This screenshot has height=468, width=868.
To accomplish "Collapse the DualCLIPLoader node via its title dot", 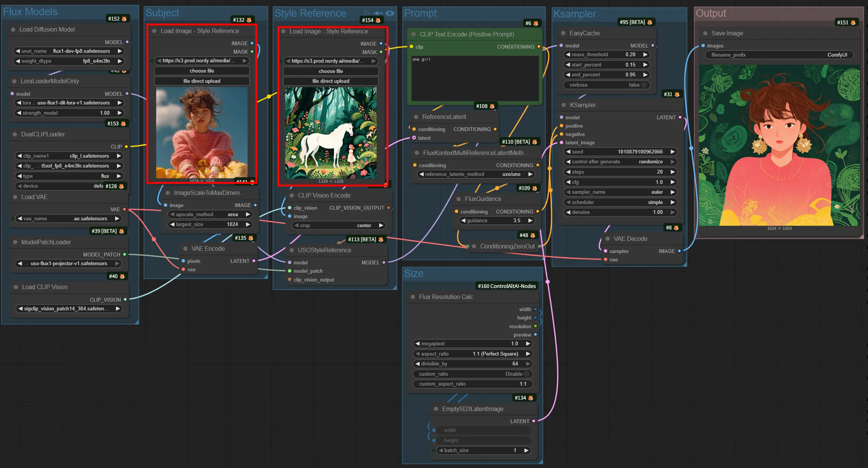I will click(15, 134).
